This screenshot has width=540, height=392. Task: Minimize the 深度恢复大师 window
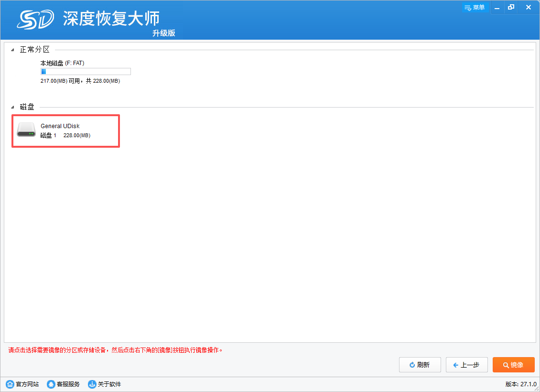(497, 8)
